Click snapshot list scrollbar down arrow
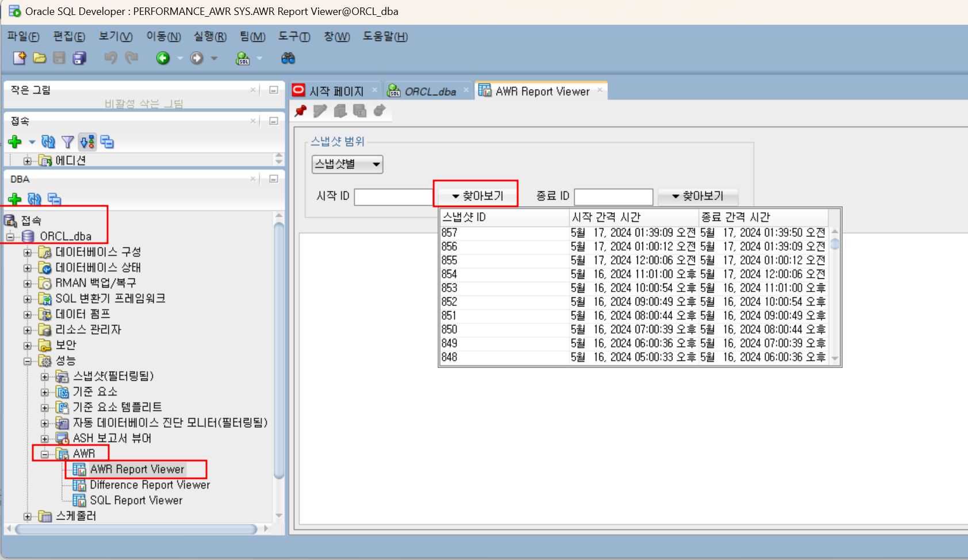This screenshot has width=968, height=560. click(x=835, y=359)
